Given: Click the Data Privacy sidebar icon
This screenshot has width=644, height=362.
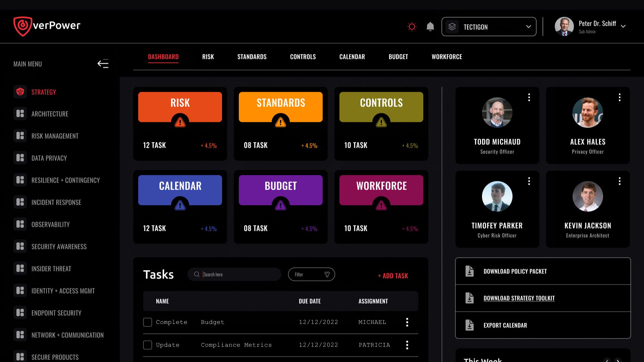Looking at the screenshot, I should tap(20, 158).
